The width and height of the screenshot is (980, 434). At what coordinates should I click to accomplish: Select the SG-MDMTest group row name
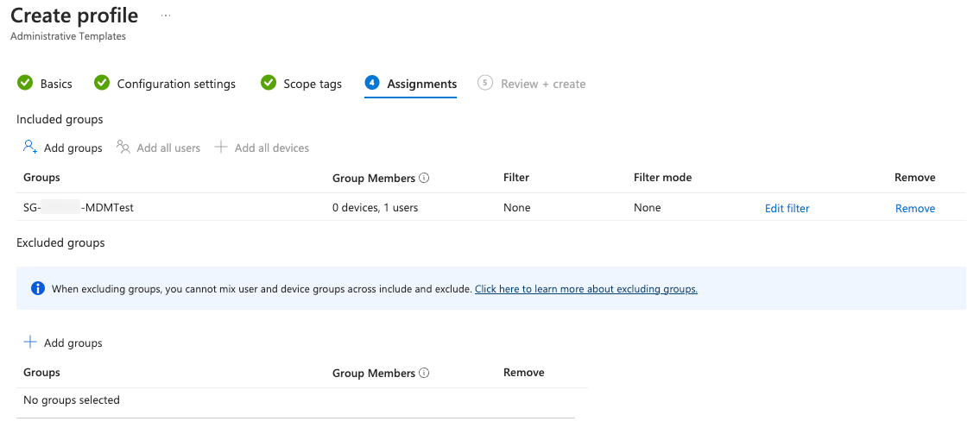coord(78,207)
